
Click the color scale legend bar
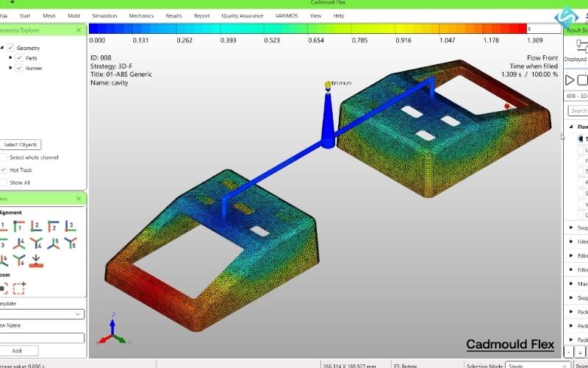[308, 29]
